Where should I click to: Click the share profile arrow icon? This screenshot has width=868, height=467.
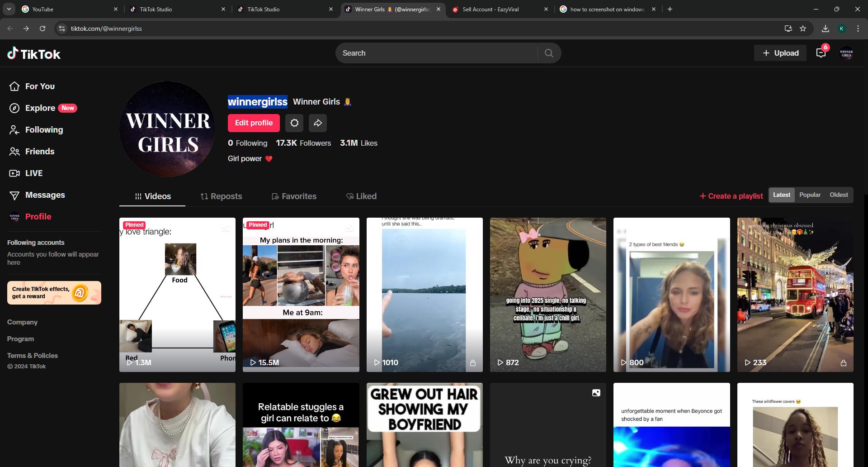pos(318,123)
